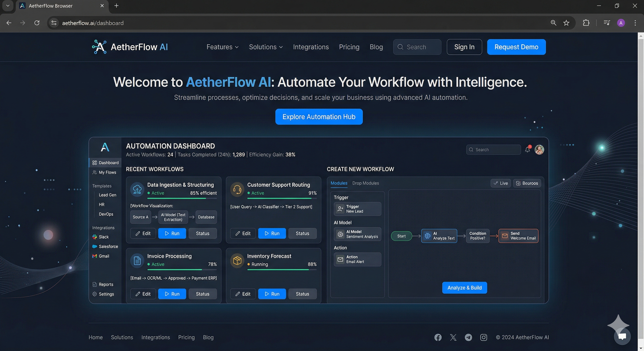Click the AetherFlow AI logo in header
This screenshot has height=351, width=644.
[x=130, y=47]
